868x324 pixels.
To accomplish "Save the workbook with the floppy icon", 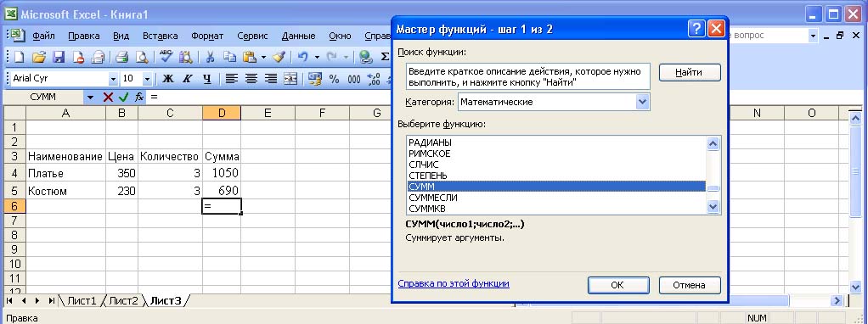I will 59,57.
